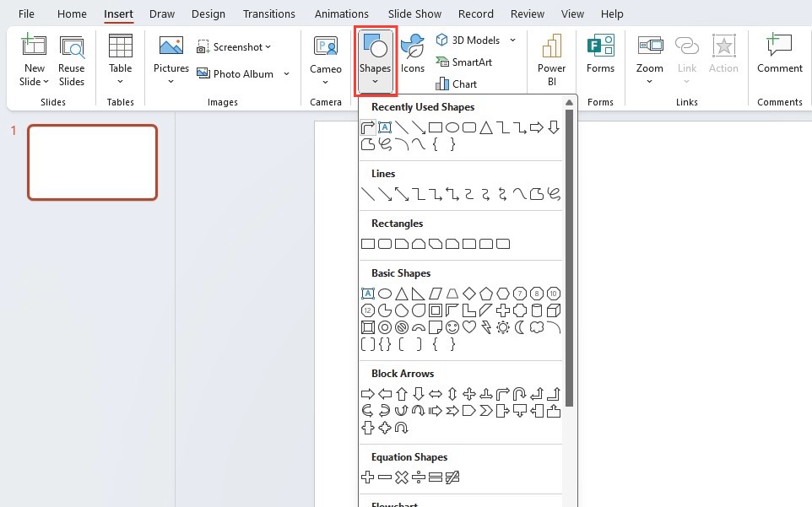The image size is (812, 507).
Task: Select the Smiley Face in Basic Shapes
Action: click(x=452, y=327)
